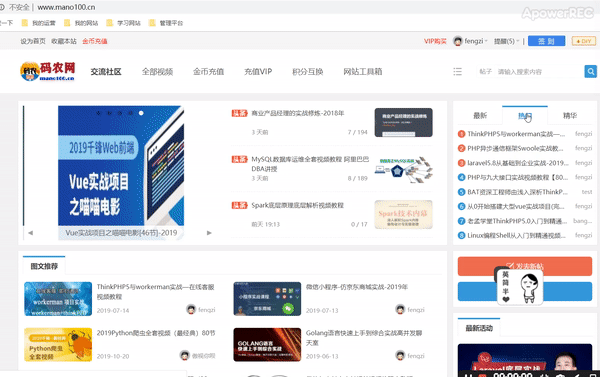The image size is (600, 377).
Task: Click the 码农网 site logo
Action: [47, 71]
